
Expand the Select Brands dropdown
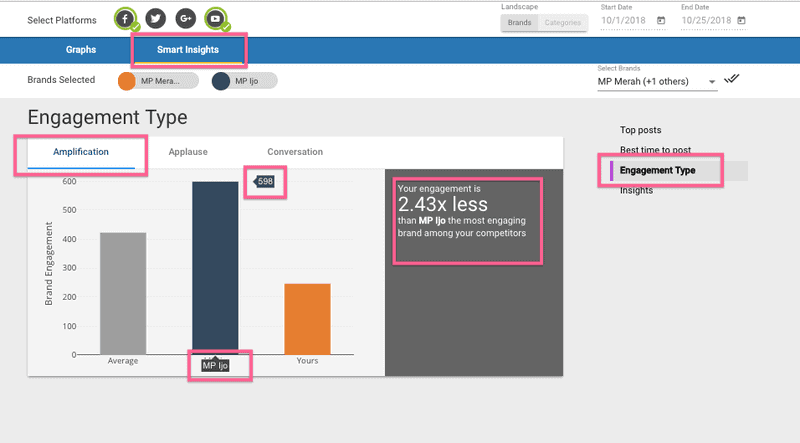tap(711, 82)
